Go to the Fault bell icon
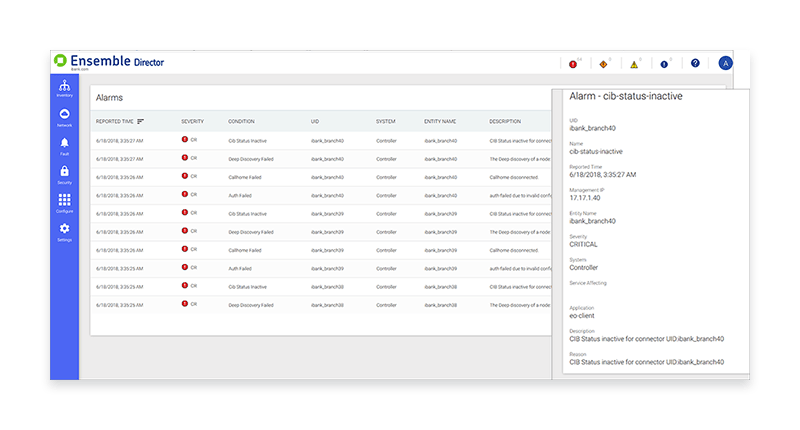The height and width of the screenshot is (430, 800). 64,146
